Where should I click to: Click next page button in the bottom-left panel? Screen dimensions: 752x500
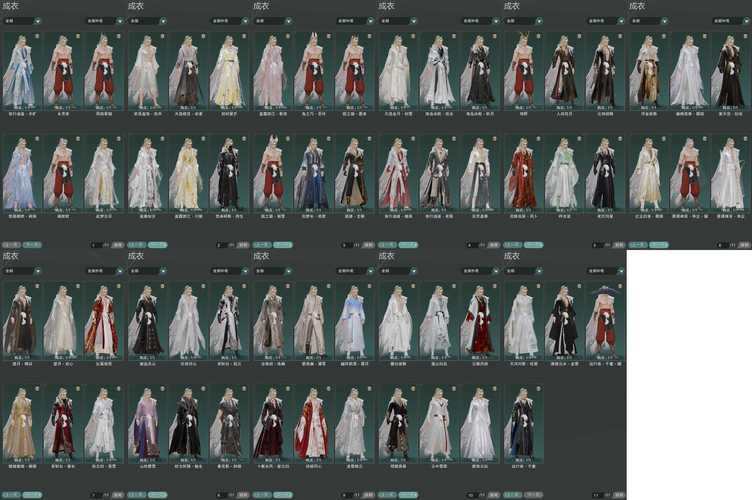pyautogui.click(x=32, y=494)
